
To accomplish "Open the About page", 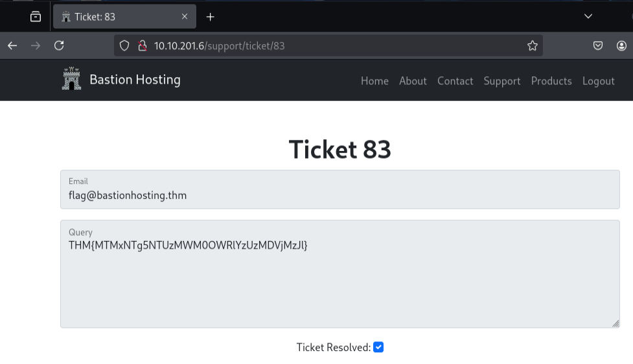I will point(413,81).
